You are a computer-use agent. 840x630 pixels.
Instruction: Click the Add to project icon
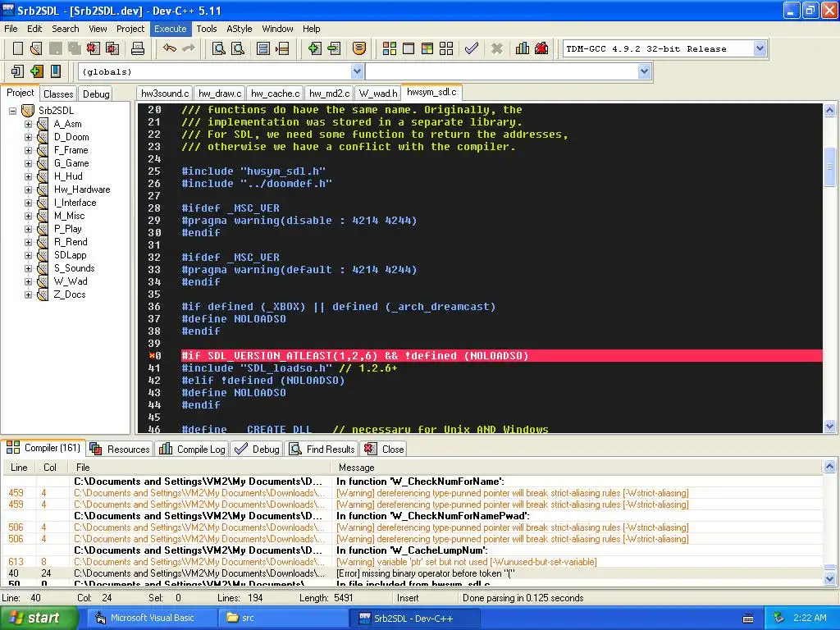click(x=314, y=48)
